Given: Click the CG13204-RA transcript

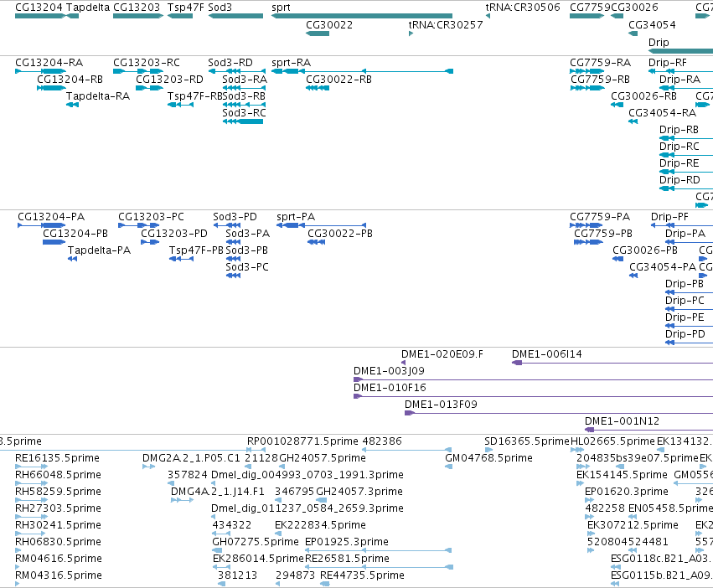Looking at the screenshot, I should coord(40,71).
